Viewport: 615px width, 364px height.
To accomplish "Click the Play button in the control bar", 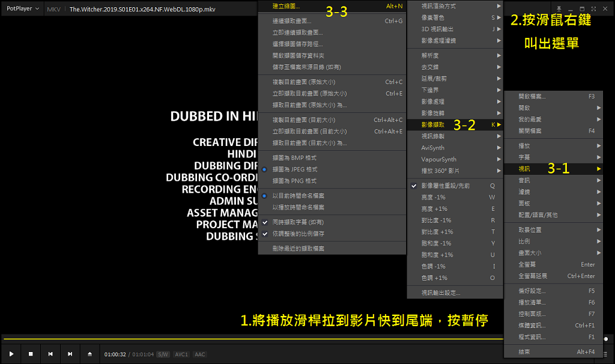I will [11, 354].
